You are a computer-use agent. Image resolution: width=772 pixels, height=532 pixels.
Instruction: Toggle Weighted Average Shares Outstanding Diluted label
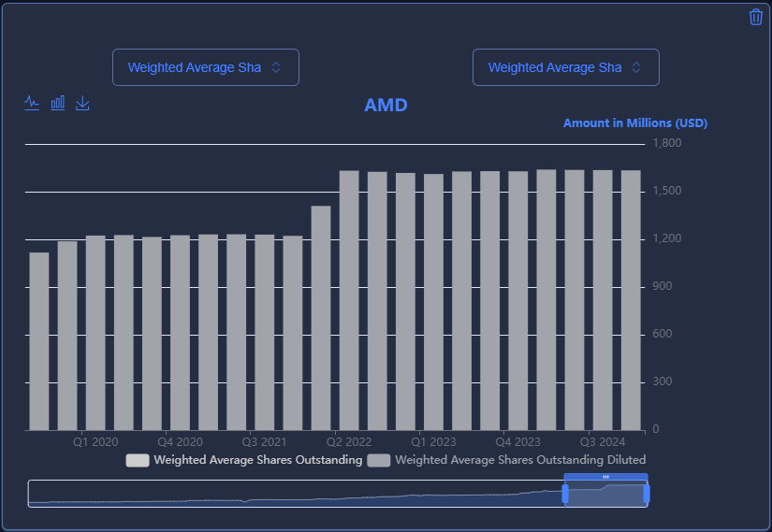coord(520,460)
